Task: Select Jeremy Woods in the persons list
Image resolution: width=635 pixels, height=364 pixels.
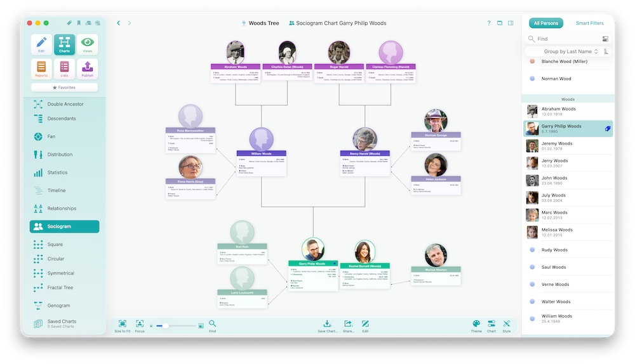Action: 556,146
